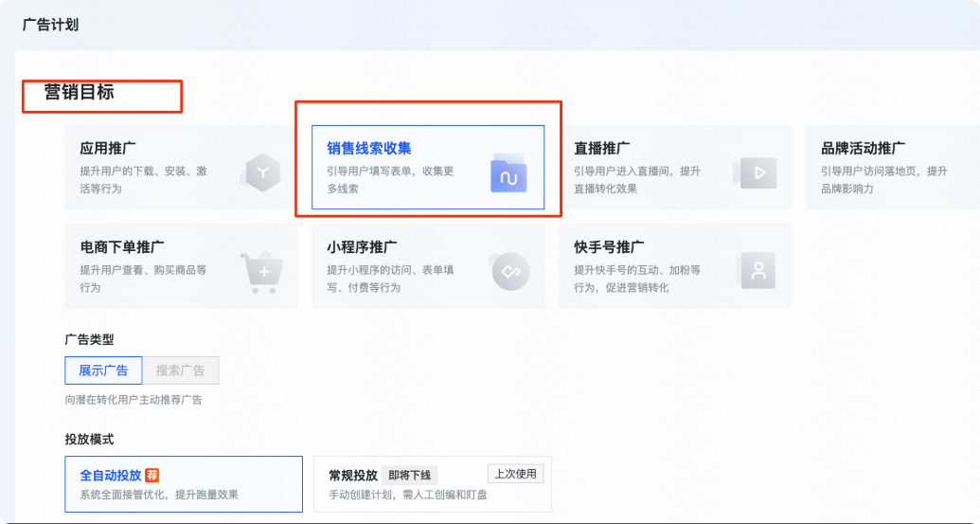Click the 上次使用 label badge
980x524 pixels.
pyautogui.click(x=516, y=474)
